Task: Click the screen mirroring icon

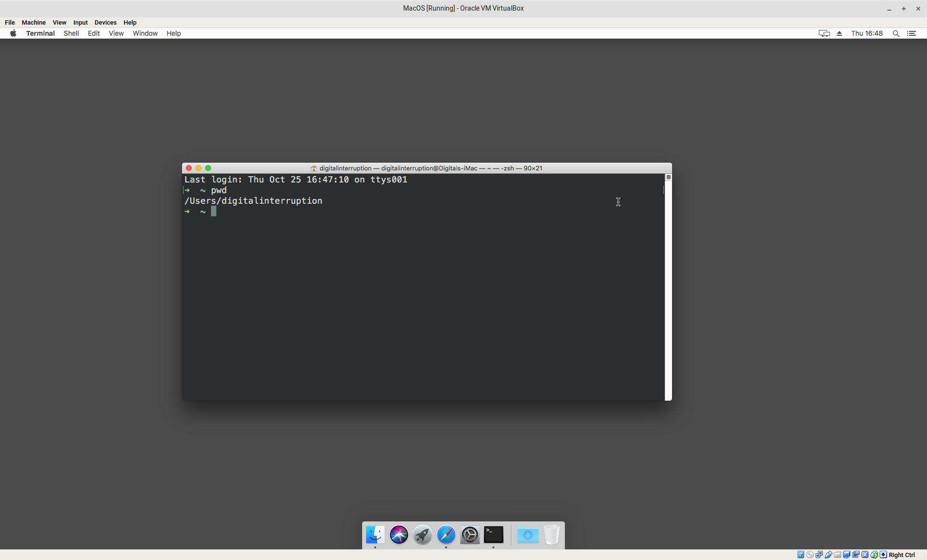Action: pos(824,33)
